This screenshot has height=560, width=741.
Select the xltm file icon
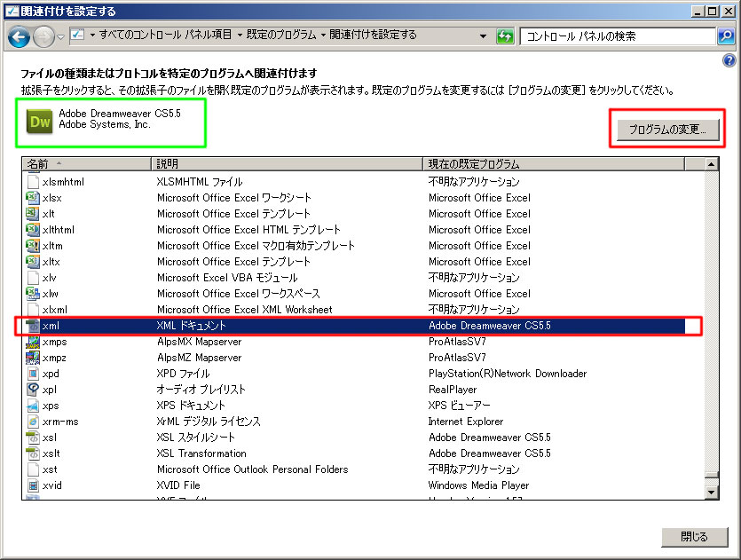(x=33, y=246)
